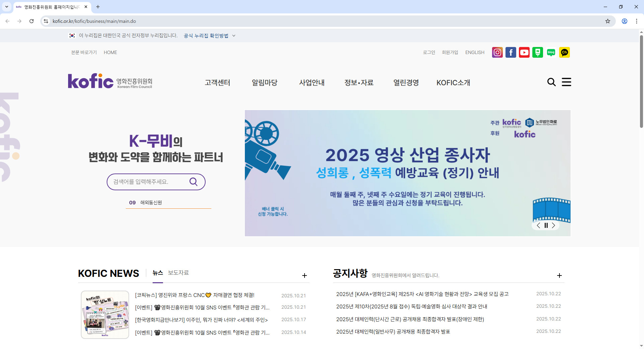Open the Naver blog icon

[551, 52]
